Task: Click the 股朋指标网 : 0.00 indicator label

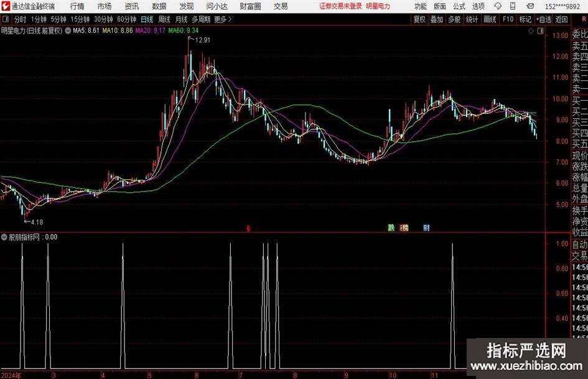Action: [33, 237]
